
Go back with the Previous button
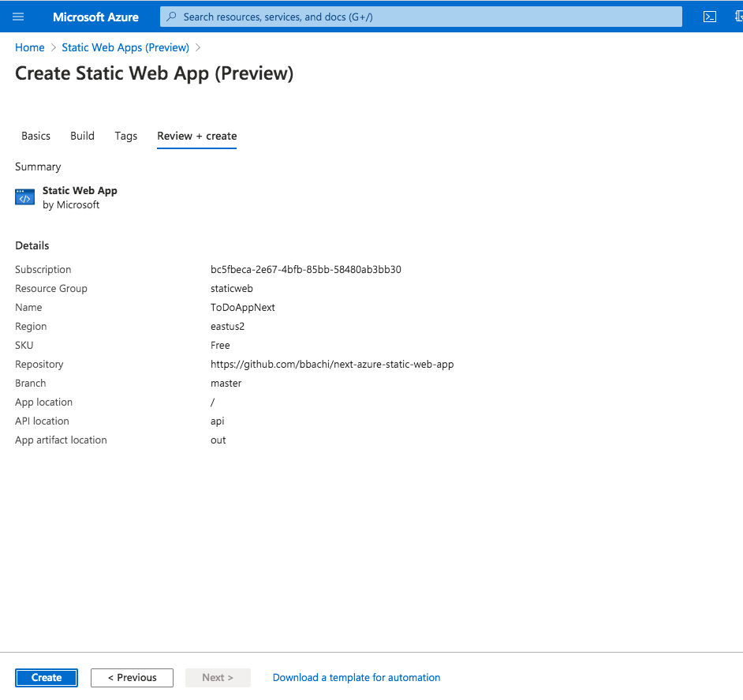pos(133,677)
